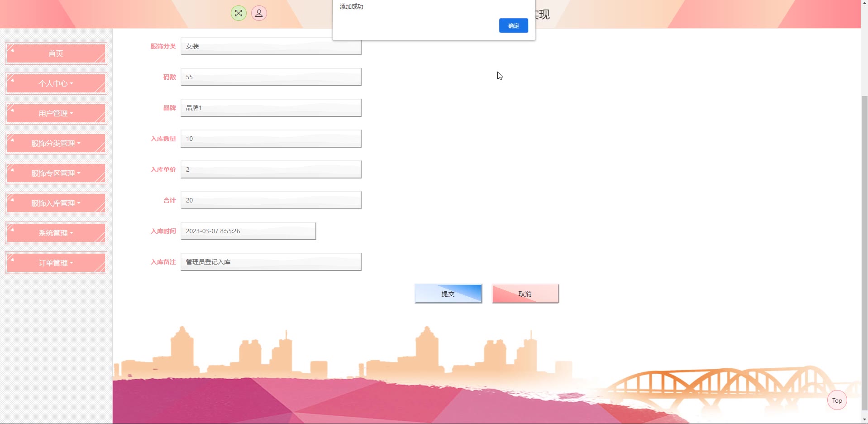
Task: Click the 合计 field showing 20
Action: pos(271,200)
